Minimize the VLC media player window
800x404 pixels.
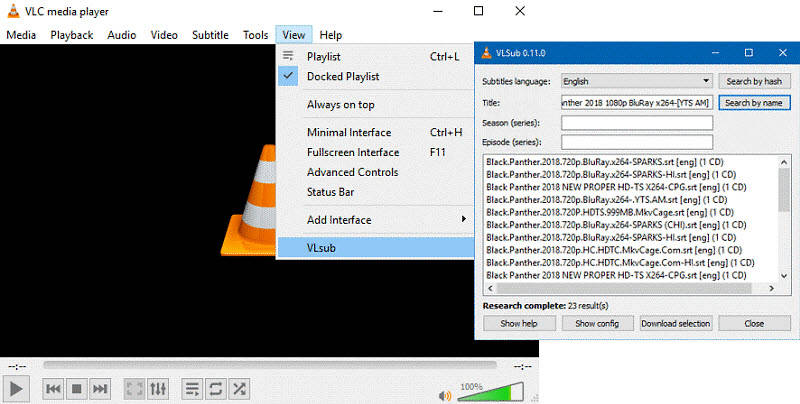pyautogui.click(x=437, y=11)
